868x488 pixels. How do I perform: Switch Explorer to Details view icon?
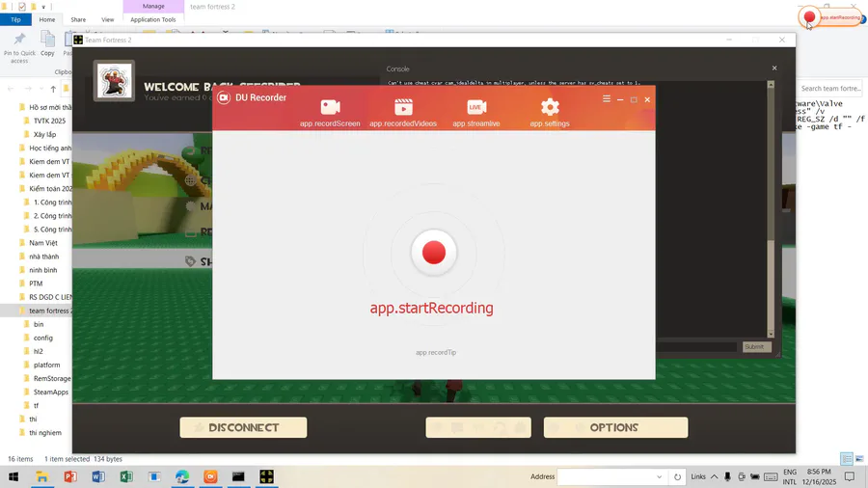(x=847, y=459)
